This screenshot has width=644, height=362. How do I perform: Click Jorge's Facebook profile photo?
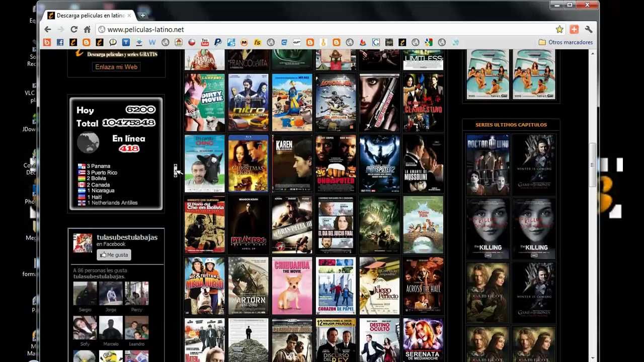point(111,294)
